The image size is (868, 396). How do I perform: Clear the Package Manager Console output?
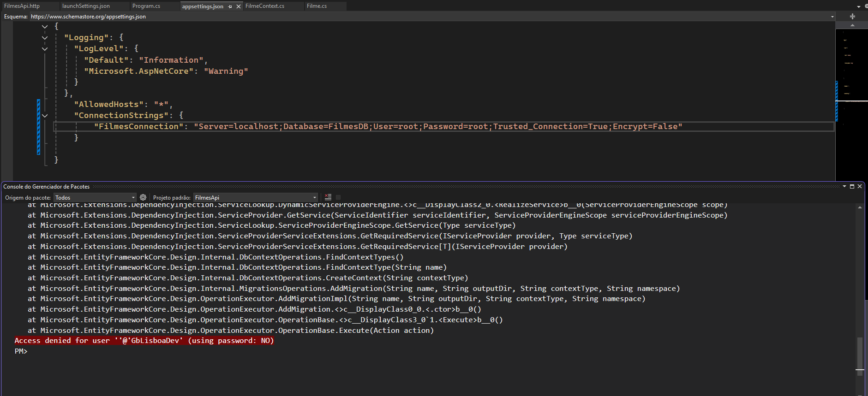tap(328, 197)
